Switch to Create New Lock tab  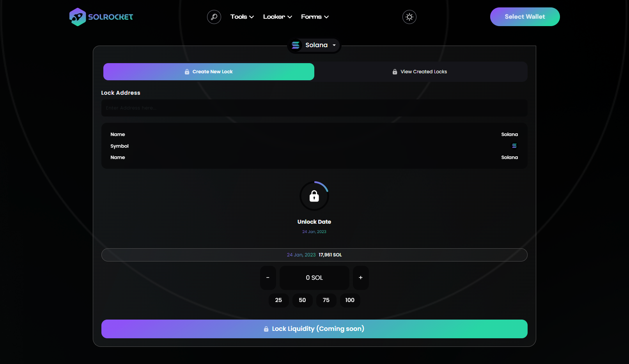[209, 72]
